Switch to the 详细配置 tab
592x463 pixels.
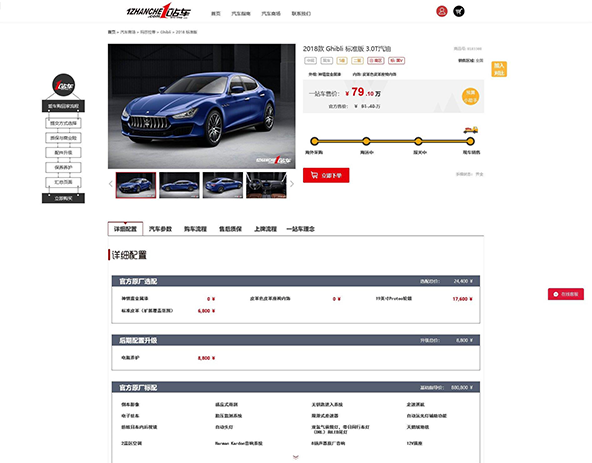tap(125, 229)
